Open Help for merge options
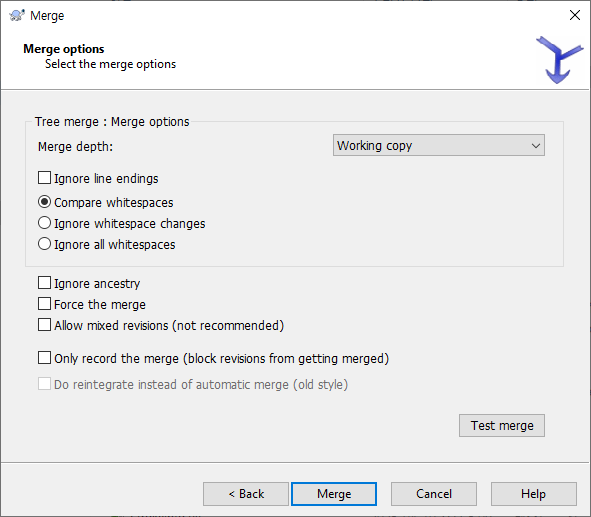591x517 pixels. point(534,494)
